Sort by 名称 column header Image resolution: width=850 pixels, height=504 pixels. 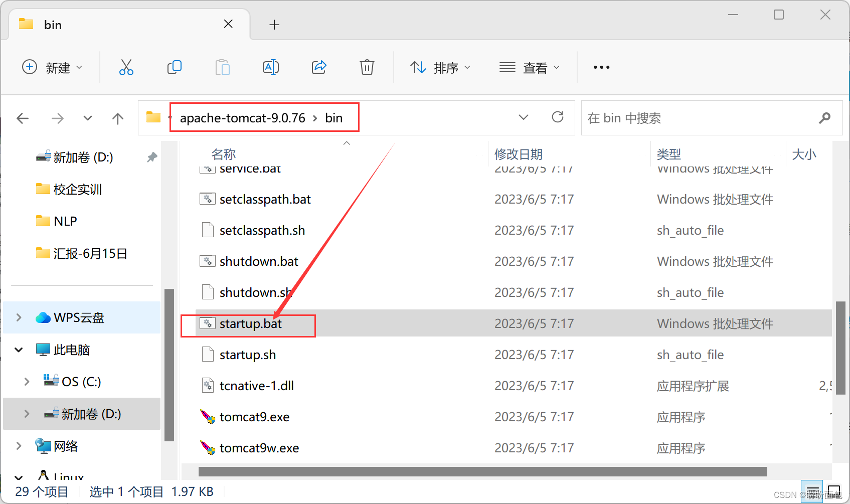click(x=224, y=154)
